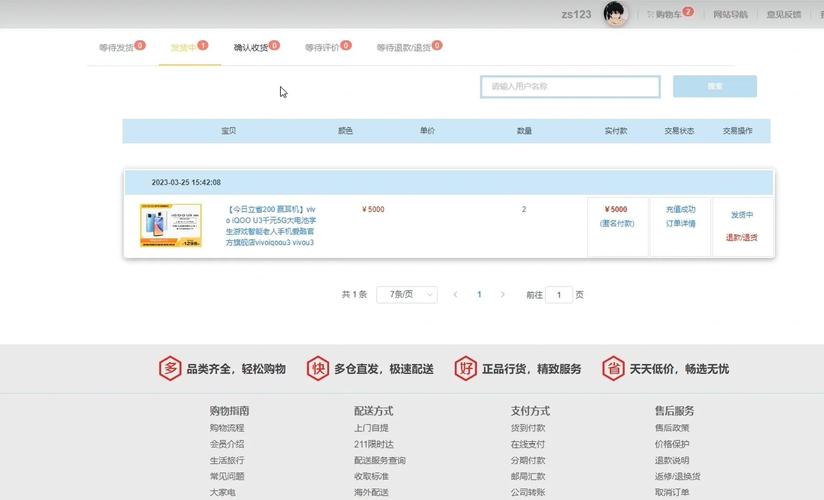Click the 快 hexagon icon
This screenshot has width=824, height=500.
tap(318, 369)
